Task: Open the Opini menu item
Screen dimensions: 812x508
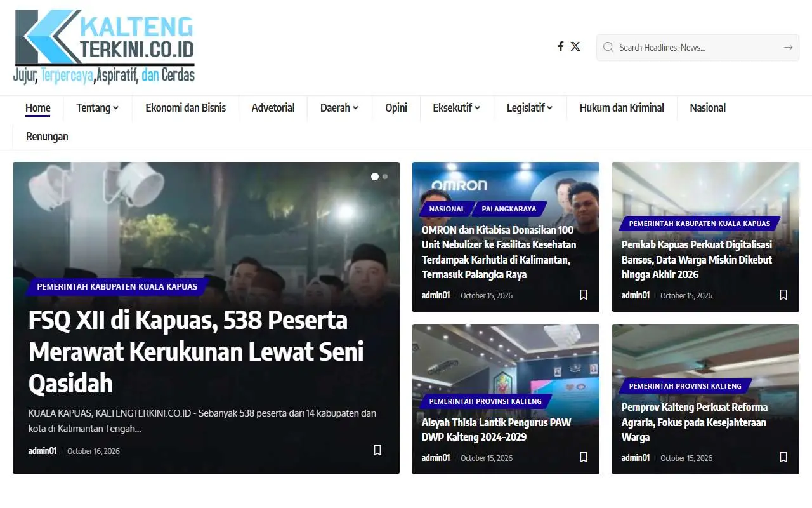Action: (396, 108)
